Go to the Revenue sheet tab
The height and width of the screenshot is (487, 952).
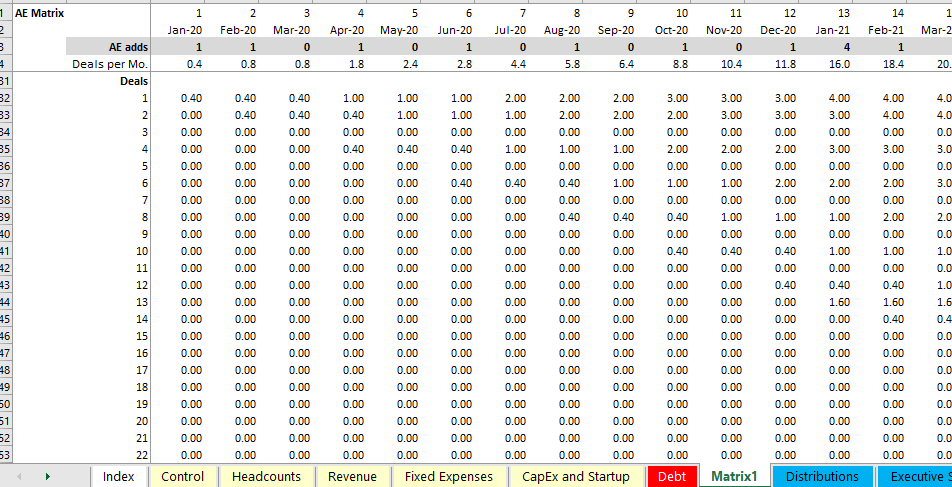click(353, 477)
